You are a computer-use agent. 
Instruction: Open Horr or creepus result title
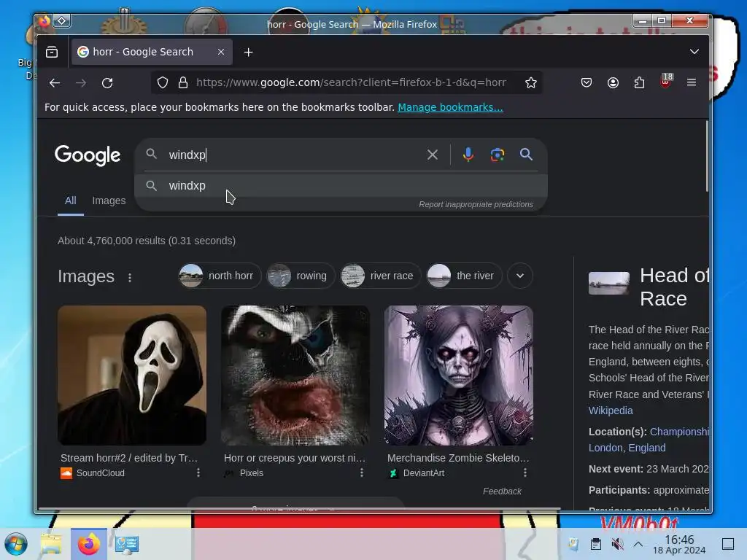coord(295,458)
